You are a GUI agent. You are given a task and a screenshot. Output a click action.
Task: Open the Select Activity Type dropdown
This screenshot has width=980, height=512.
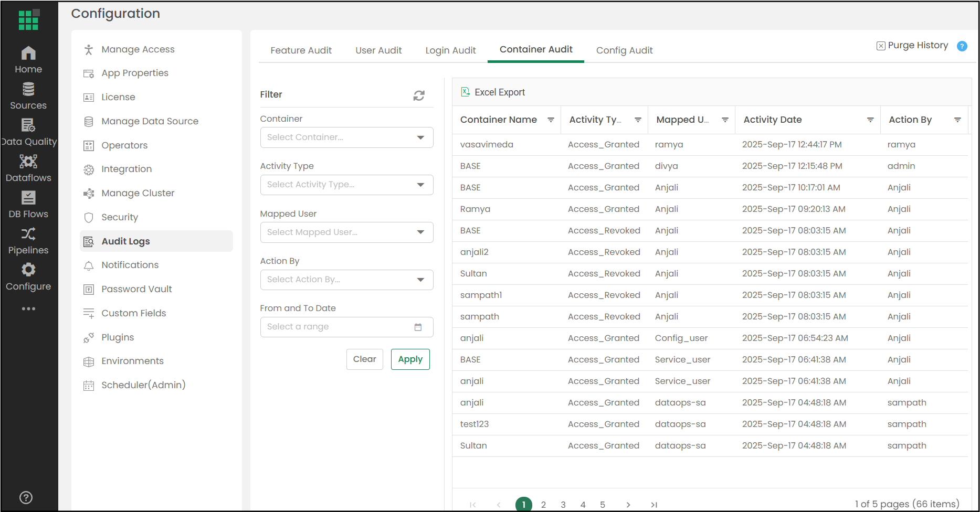coord(347,185)
